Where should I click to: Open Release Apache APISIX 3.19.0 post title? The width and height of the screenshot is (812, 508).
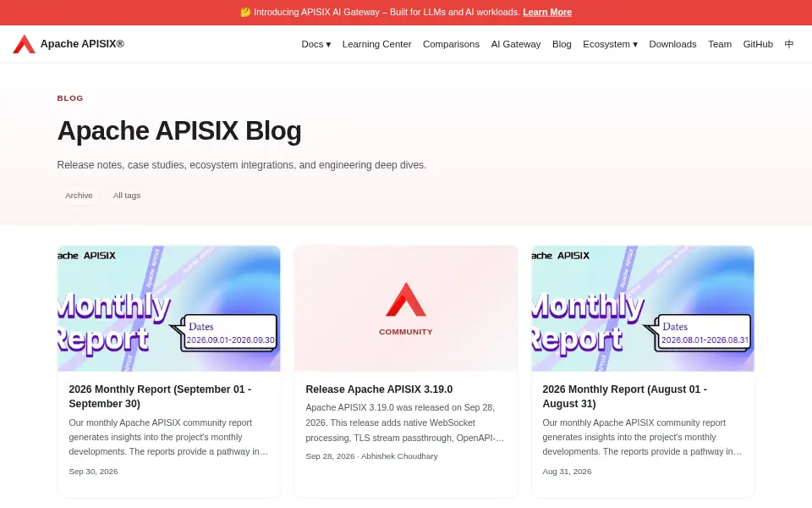coord(379,389)
